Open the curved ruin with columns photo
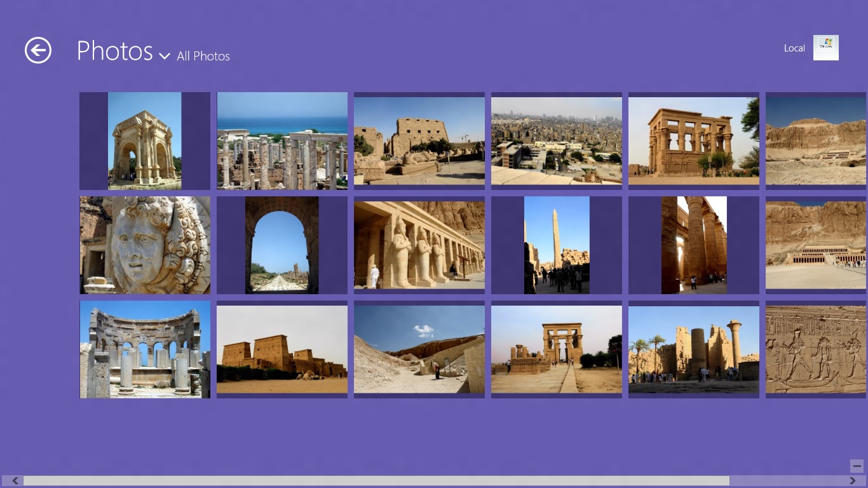The height and width of the screenshot is (488, 868). [x=145, y=349]
